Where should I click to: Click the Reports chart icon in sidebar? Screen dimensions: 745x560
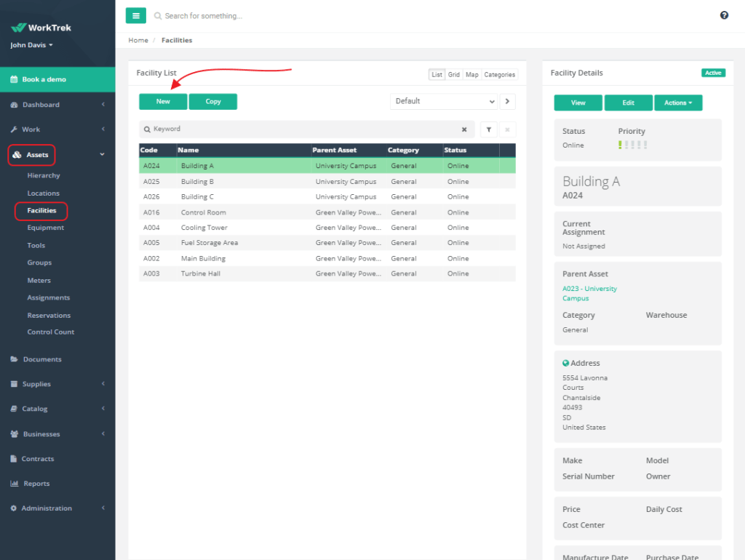(15, 484)
